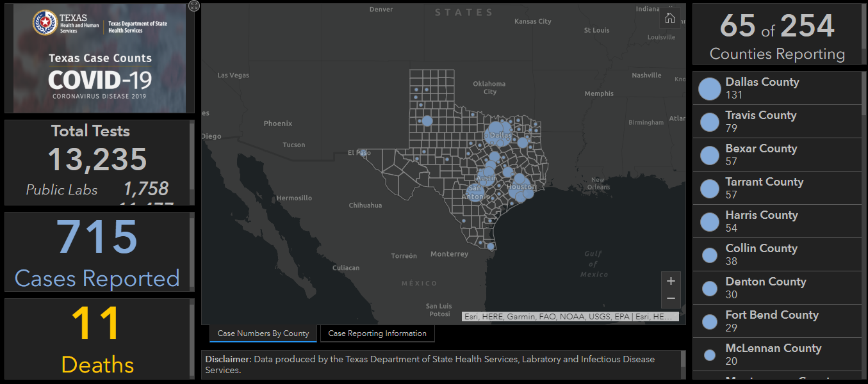Zoom in using the map plus button
868x384 pixels.
point(671,281)
